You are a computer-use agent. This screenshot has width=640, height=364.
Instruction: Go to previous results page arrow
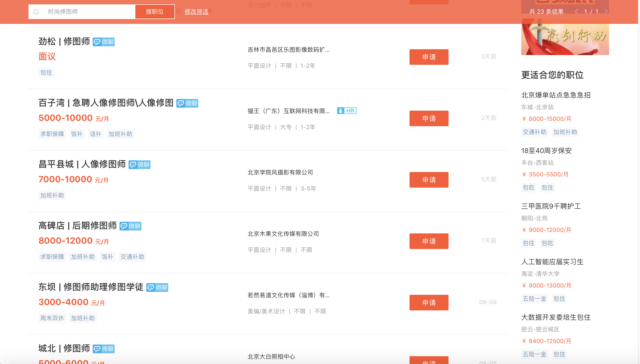[576, 11]
